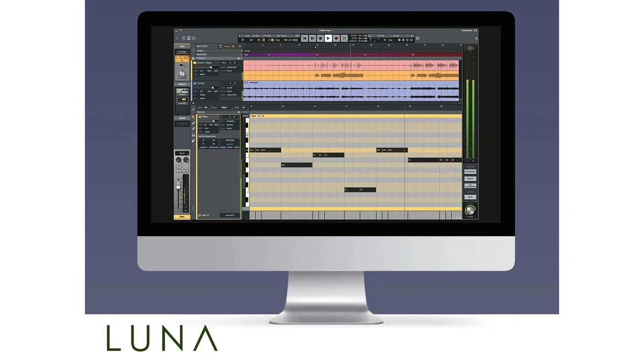Click Spill on Drums n Bass track
The width and height of the screenshot is (644, 362).
224,63
